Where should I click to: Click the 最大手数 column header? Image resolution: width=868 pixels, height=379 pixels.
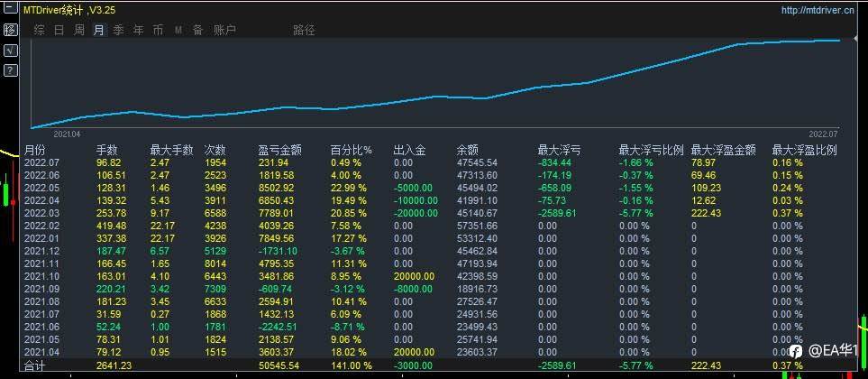[171, 150]
